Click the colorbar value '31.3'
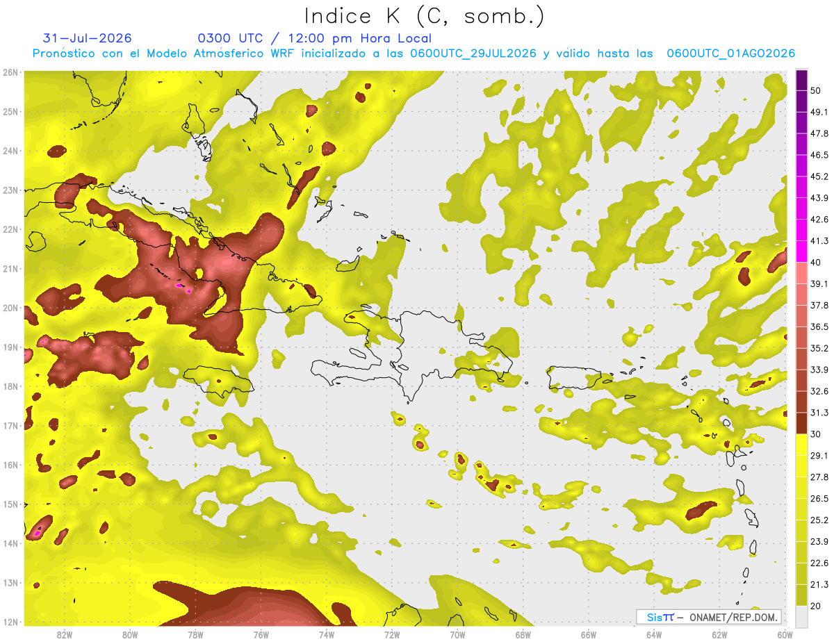This screenshot has width=834, height=644. click(819, 413)
